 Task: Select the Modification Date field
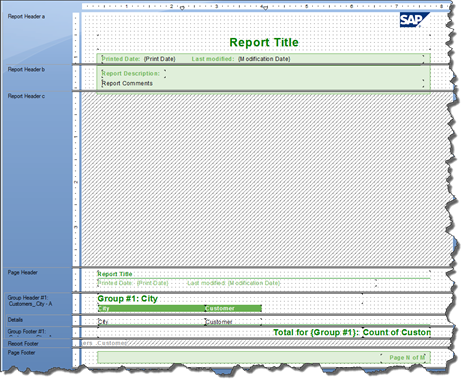click(x=264, y=59)
